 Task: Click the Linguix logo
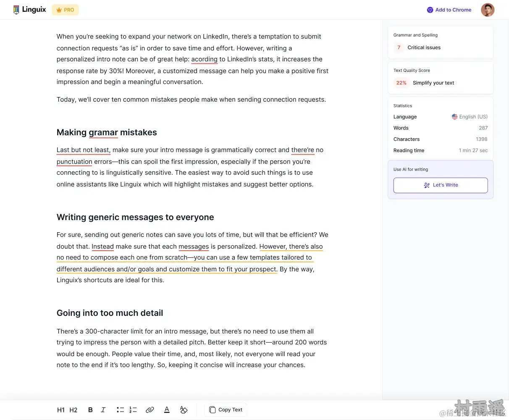tap(29, 10)
